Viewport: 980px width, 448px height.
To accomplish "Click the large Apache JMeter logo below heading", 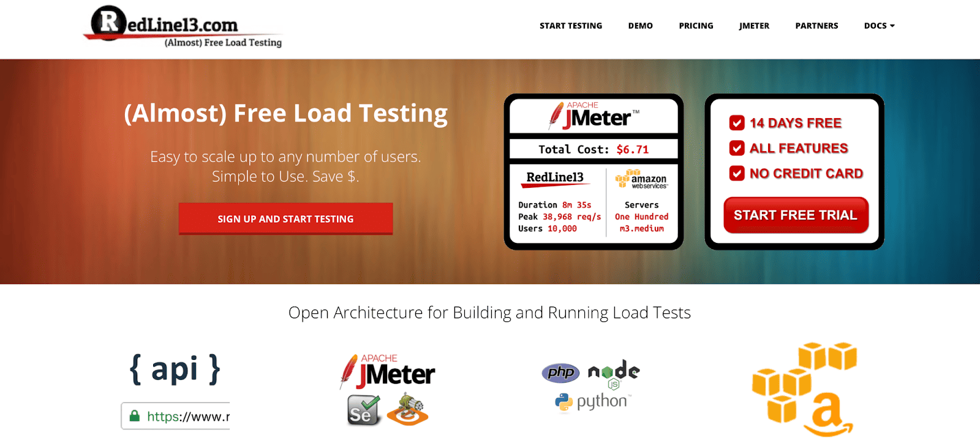I will coord(387,371).
